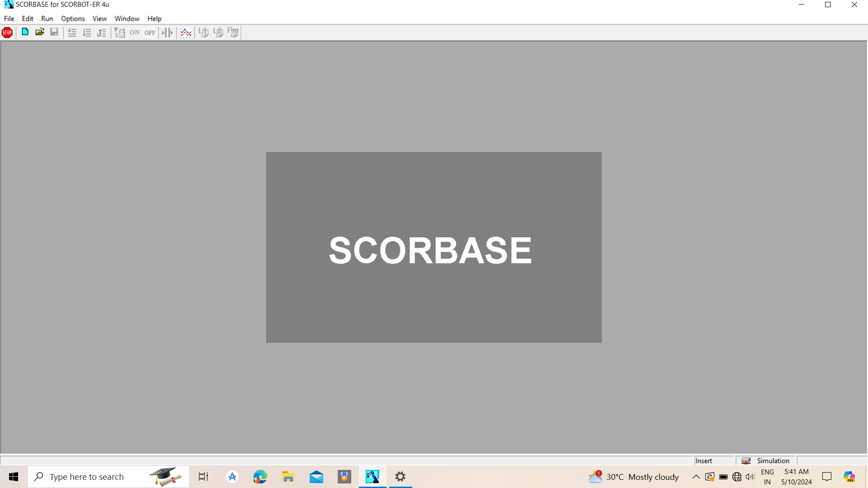Click the SCORBASE title bar app icon
Viewport: 868px width, 488px height.
(9, 5)
